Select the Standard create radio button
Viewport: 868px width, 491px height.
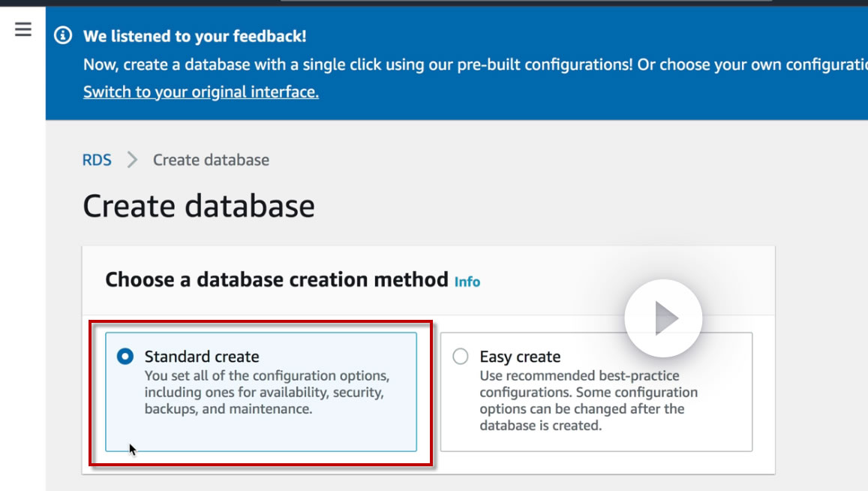[x=125, y=357]
